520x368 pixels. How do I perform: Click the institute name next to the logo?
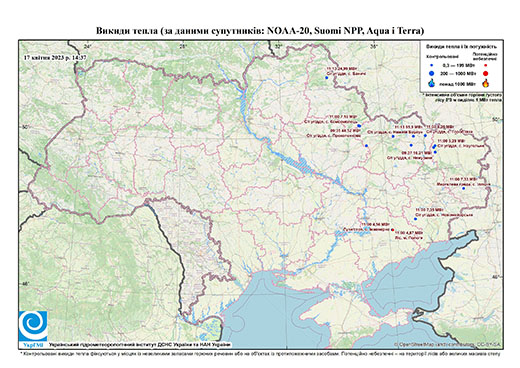(140, 345)
